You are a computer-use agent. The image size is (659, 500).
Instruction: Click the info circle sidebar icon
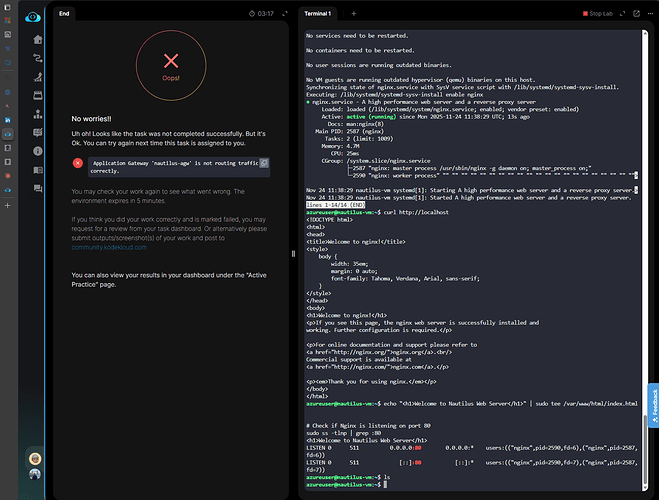37,149
